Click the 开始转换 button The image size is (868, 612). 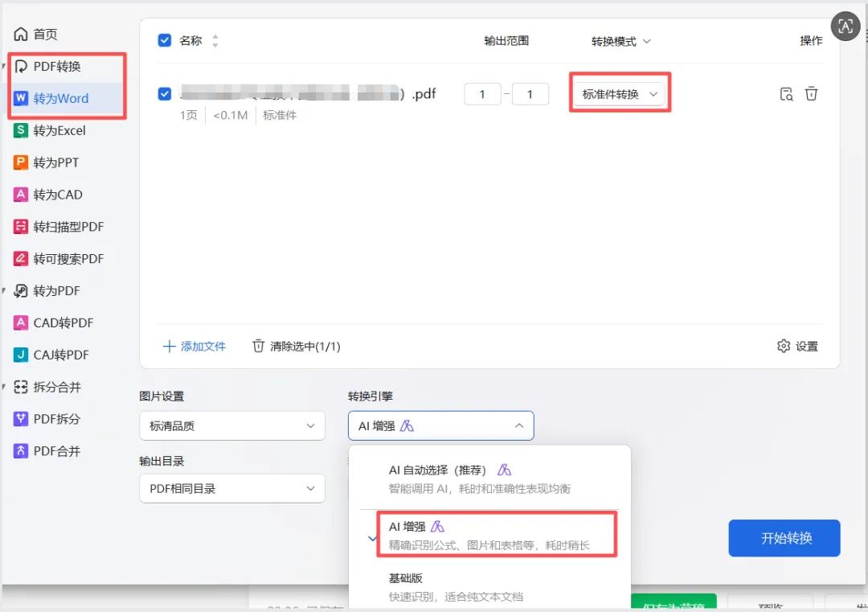pyautogui.click(x=784, y=538)
